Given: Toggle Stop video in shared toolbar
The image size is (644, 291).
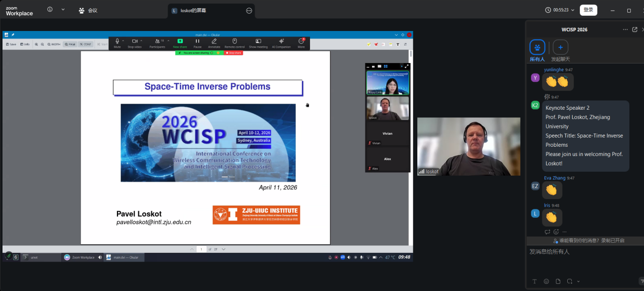Looking at the screenshot, I should (134, 43).
